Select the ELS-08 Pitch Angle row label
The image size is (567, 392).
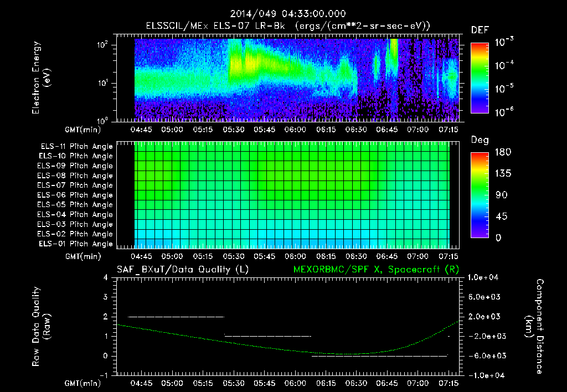pos(75,176)
